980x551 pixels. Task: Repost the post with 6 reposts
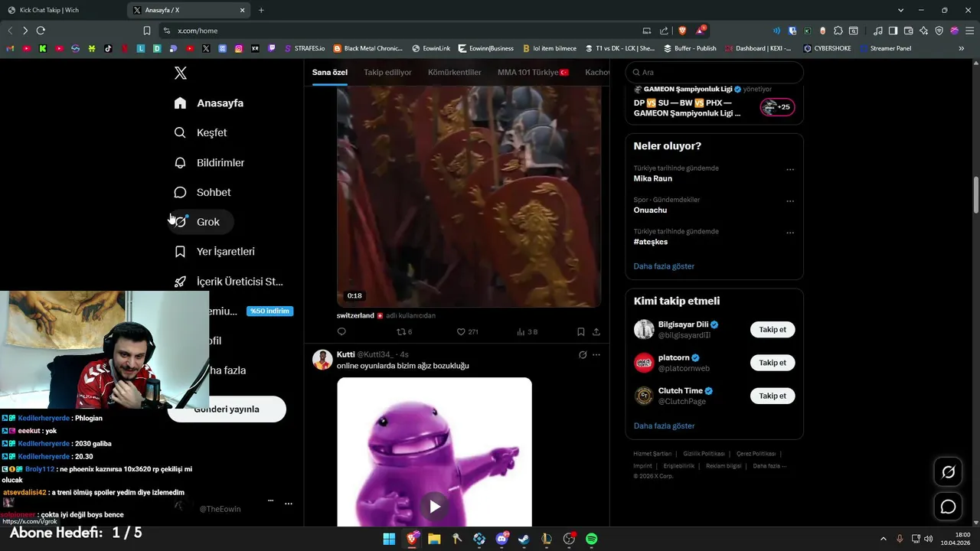[403, 332]
